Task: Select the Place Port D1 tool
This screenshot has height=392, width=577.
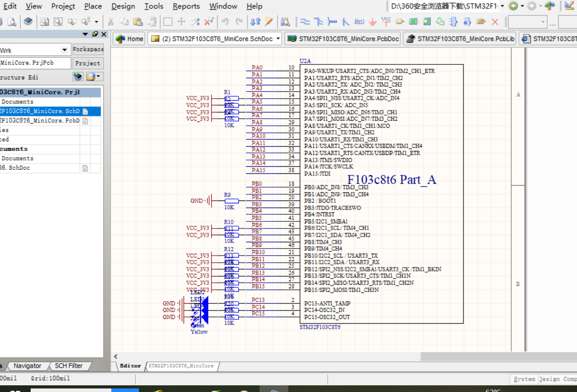Action: coord(481,22)
